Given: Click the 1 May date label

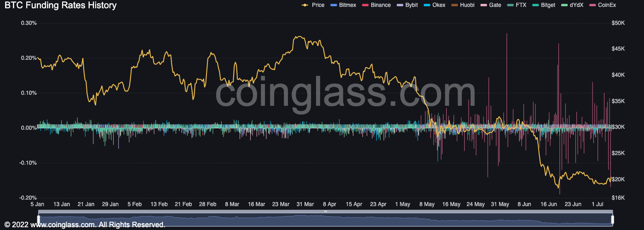Looking at the screenshot, I should click(x=402, y=204).
